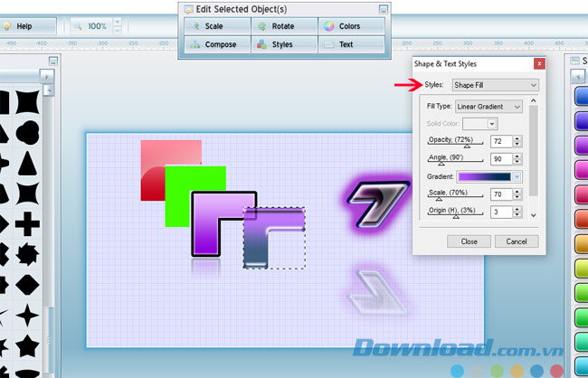Click the shapes category next arrow

coord(47,77)
